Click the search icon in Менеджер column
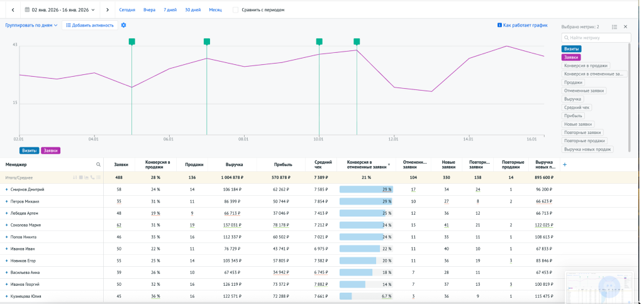644x304 pixels. (98, 164)
